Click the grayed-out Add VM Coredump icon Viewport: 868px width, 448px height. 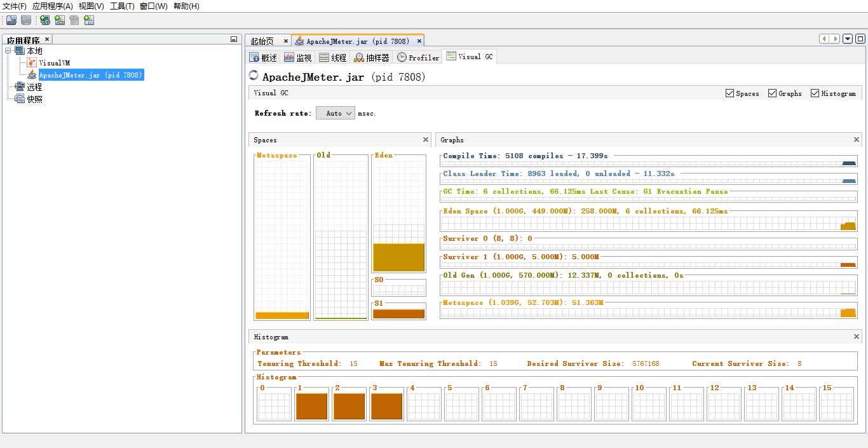tap(74, 20)
